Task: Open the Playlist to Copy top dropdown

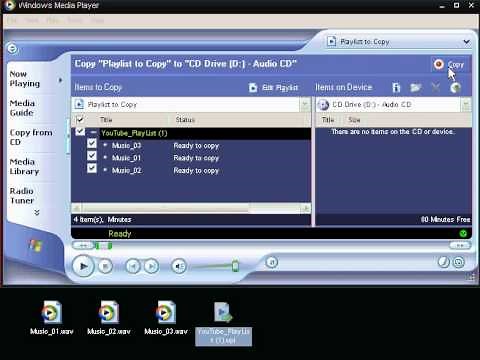Action: [466, 42]
